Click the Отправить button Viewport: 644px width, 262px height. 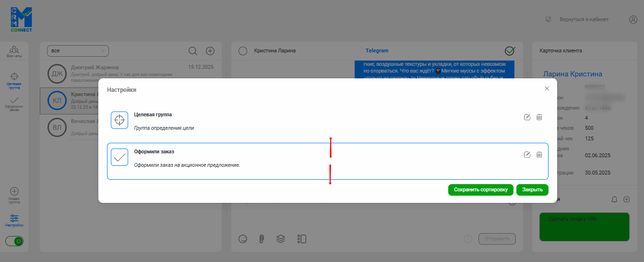pos(497,238)
